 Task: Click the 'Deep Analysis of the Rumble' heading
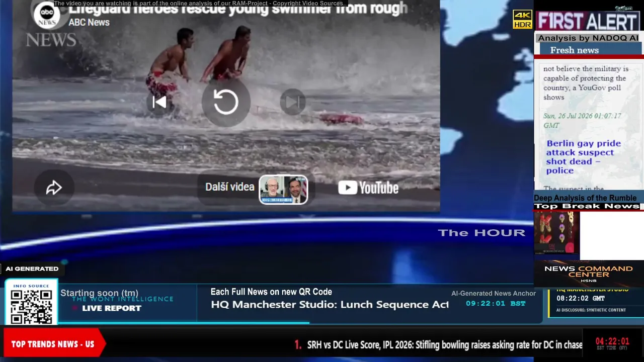[x=585, y=198]
